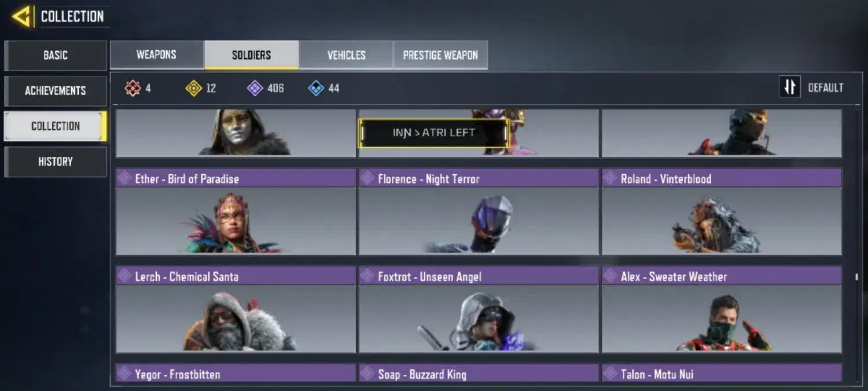The width and height of the screenshot is (868, 391).
Task: Open the Achievements section
Action: click(x=56, y=91)
